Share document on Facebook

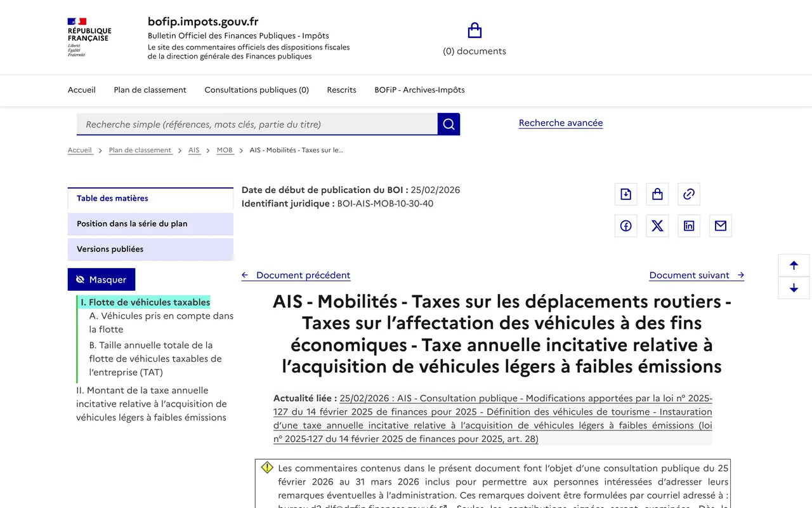coord(625,226)
